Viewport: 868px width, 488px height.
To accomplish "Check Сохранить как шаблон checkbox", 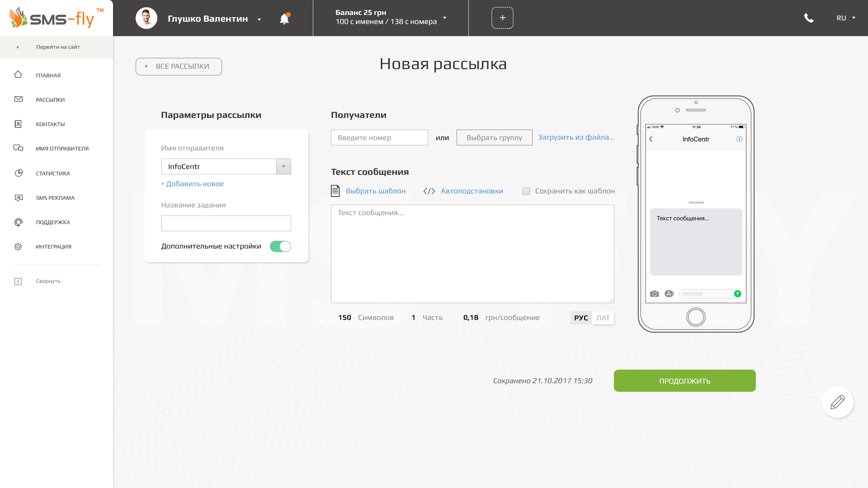I will 526,191.
